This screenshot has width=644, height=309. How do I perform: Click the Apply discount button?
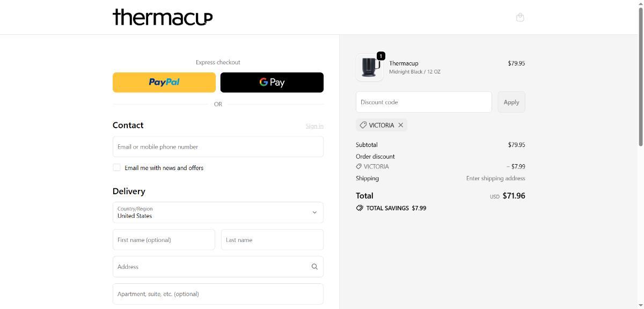tap(511, 102)
